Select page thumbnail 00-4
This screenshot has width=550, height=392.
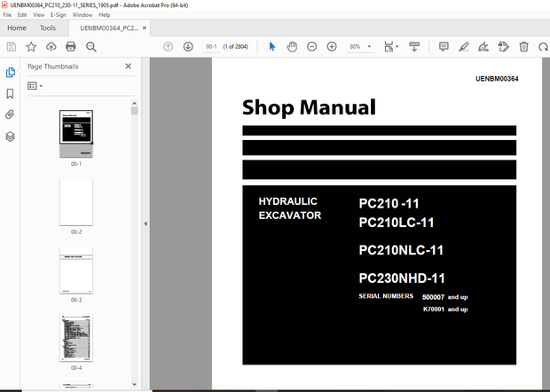pyautogui.click(x=76, y=338)
